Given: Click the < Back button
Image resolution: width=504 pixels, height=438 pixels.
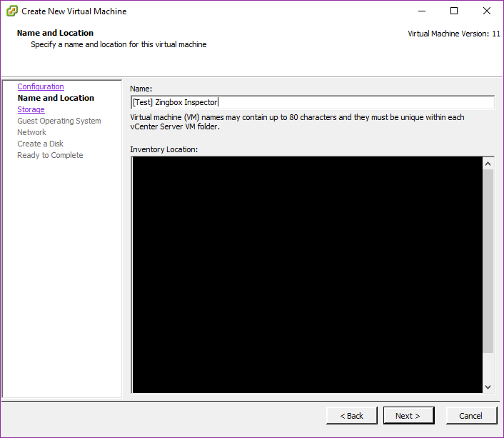Looking at the screenshot, I should (x=352, y=416).
